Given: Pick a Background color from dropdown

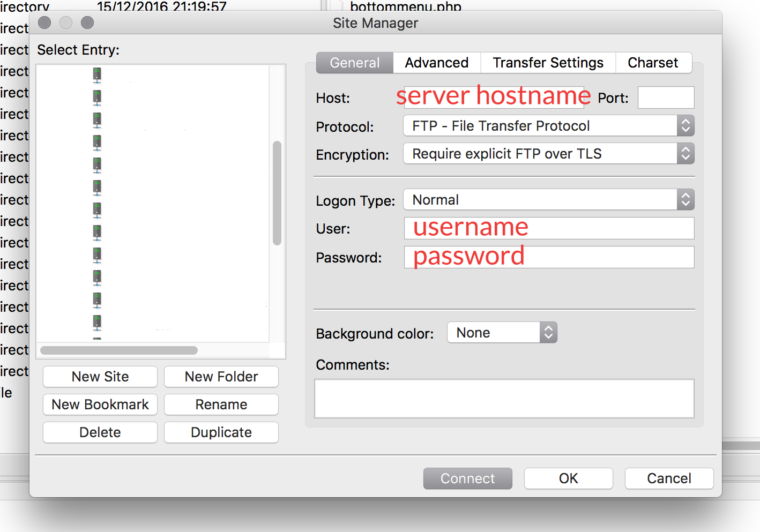Looking at the screenshot, I should pos(502,333).
